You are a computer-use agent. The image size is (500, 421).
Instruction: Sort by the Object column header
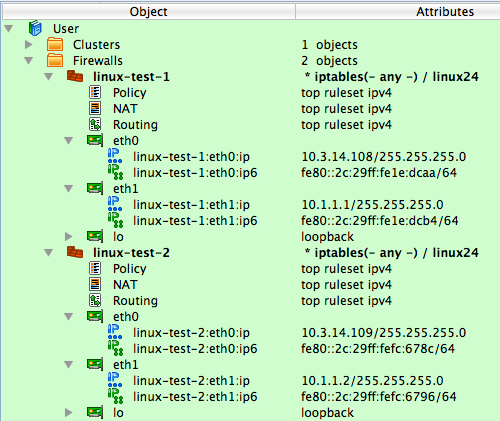[x=149, y=12]
